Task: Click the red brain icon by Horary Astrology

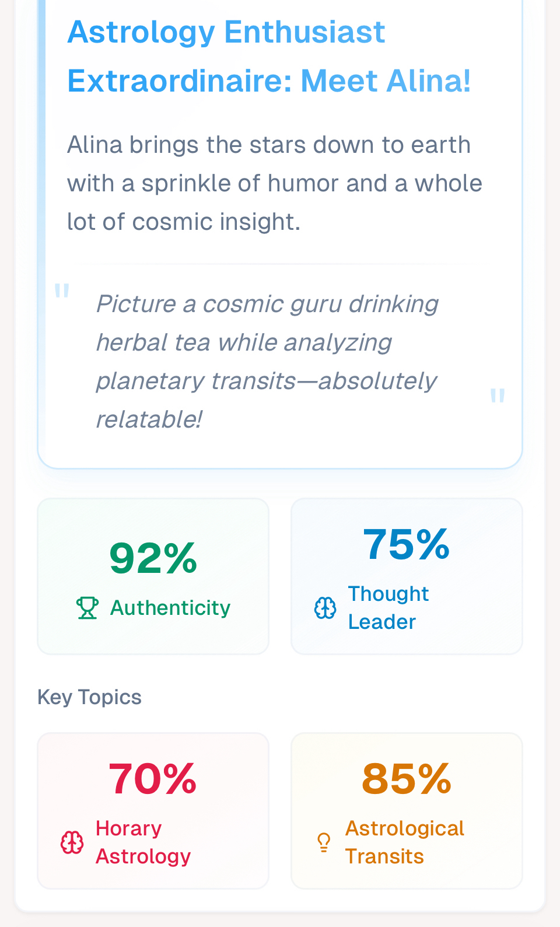Action: coord(72,842)
